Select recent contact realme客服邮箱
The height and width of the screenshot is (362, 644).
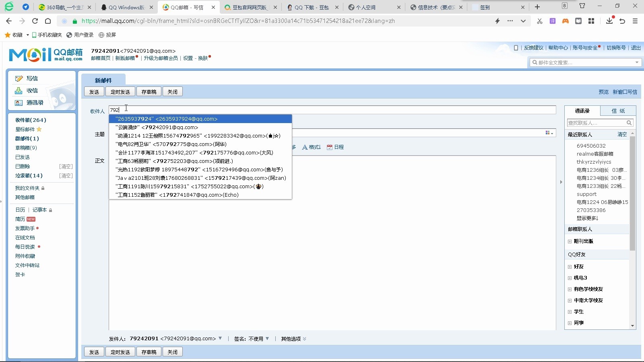[x=595, y=154]
